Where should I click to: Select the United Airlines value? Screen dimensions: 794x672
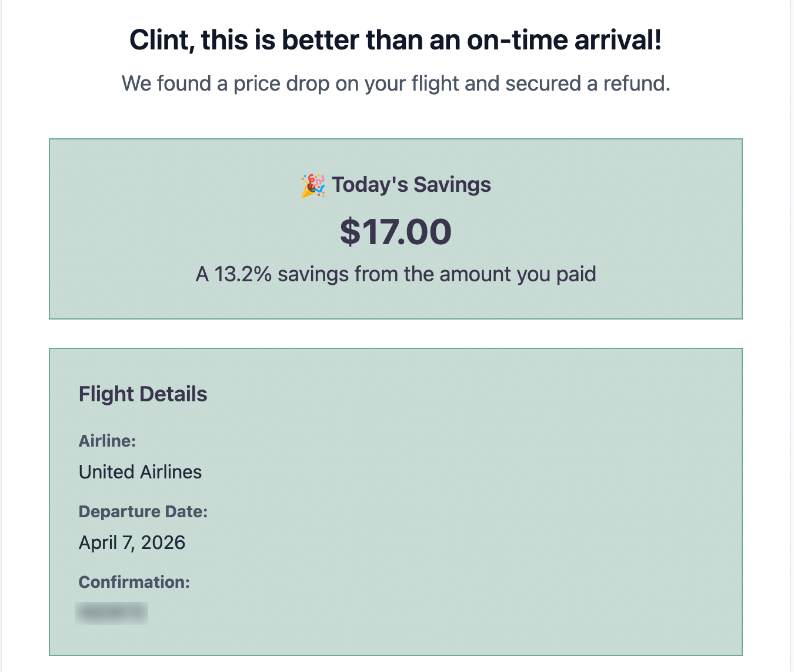(x=140, y=472)
